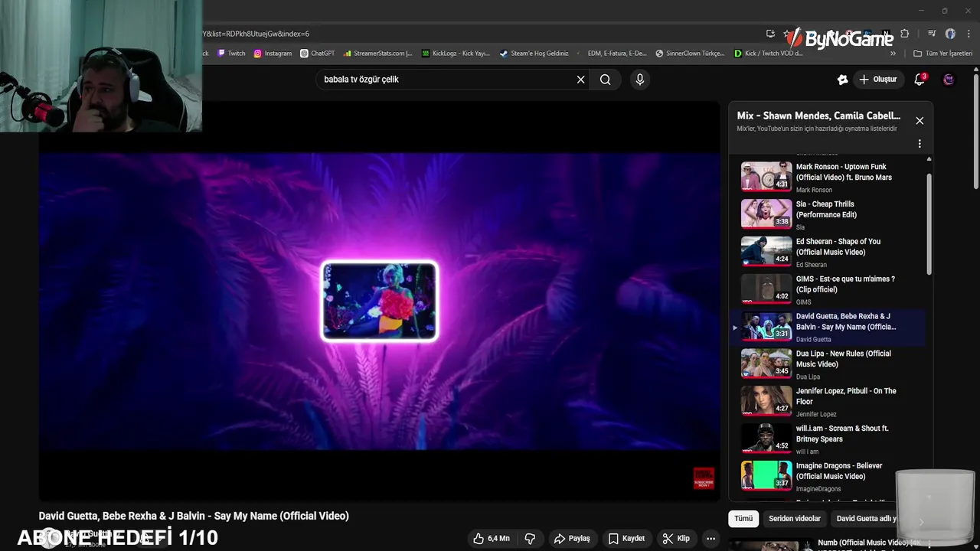Viewport: 980px width, 551px height.
Task: Click the Paylaş share button
Action: (572, 539)
